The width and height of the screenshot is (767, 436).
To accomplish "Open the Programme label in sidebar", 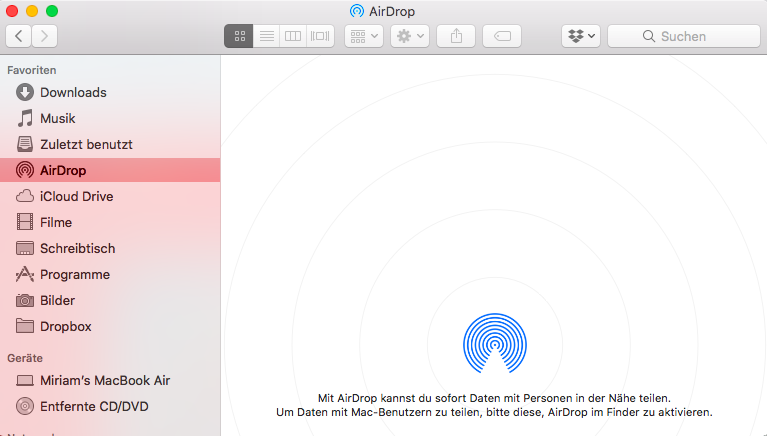I will pyautogui.click(x=75, y=275).
